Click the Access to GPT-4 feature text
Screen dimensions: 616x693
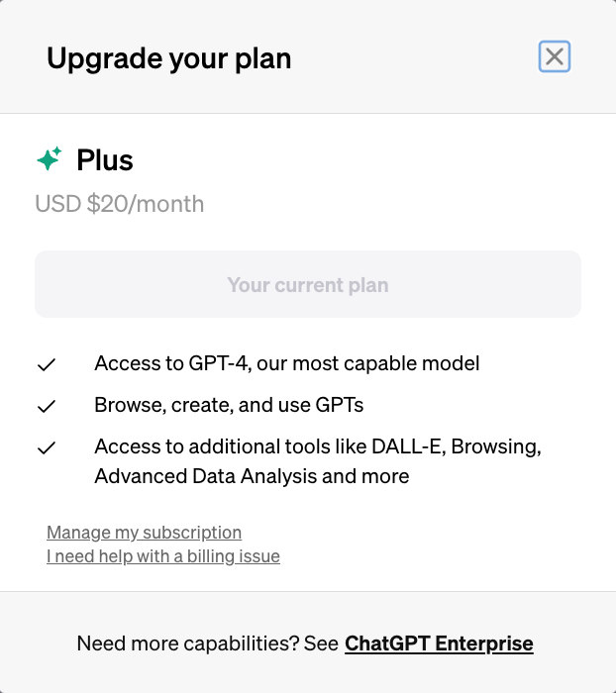pyautogui.click(x=287, y=363)
